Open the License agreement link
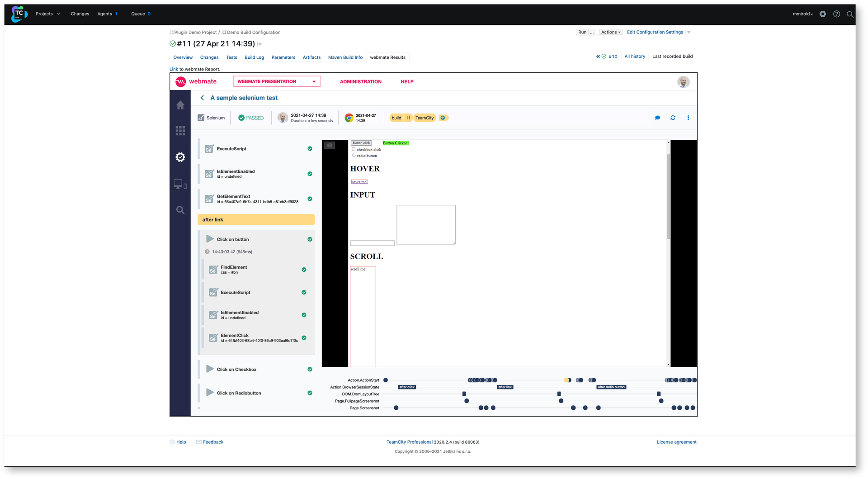Image resolution: width=868 pixels, height=479 pixels. pyautogui.click(x=676, y=442)
